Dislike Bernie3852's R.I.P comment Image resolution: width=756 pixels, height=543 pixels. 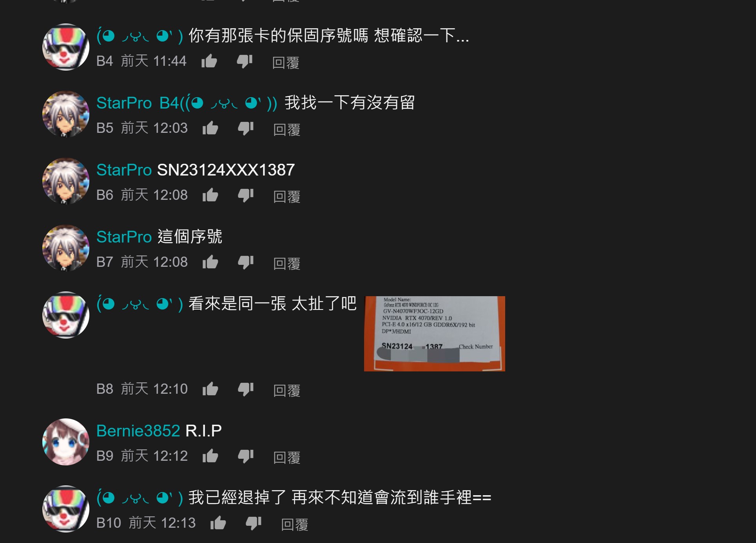[x=246, y=456]
